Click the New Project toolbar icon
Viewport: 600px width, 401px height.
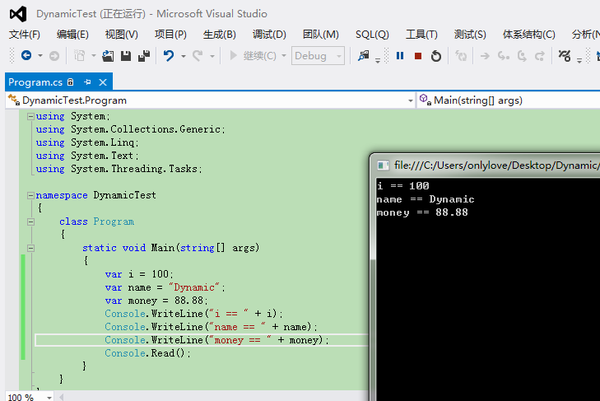click(80, 56)
